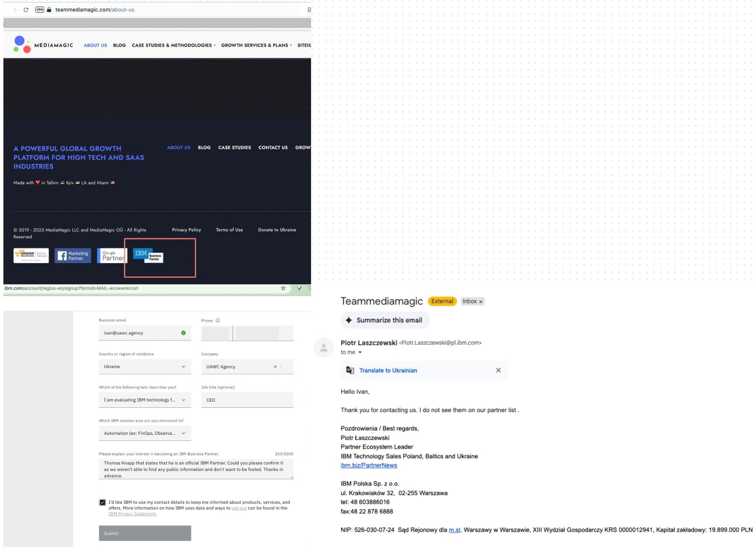Open 'Which best describes you' dropdown

(x=145, y=400)
